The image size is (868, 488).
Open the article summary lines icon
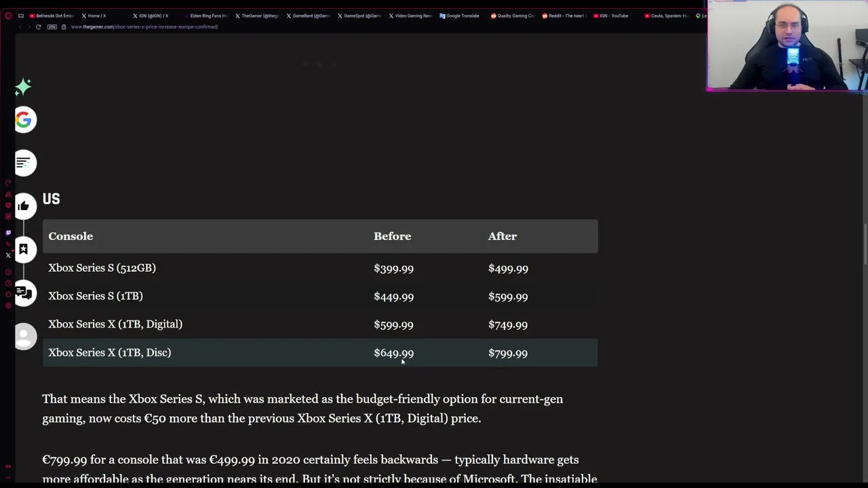click(24, 163)
